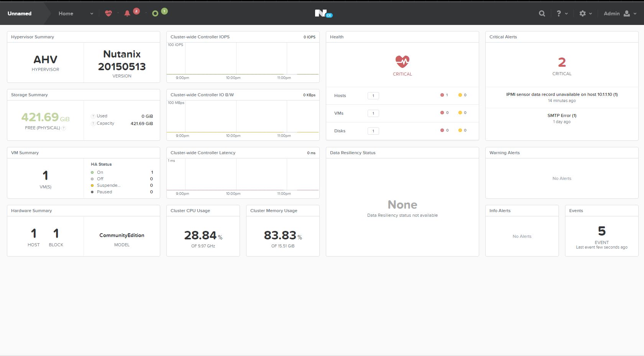This screenshot has height=356, width=644.
Task: Click the green task count badge
Action: click(x=164, y=11)
